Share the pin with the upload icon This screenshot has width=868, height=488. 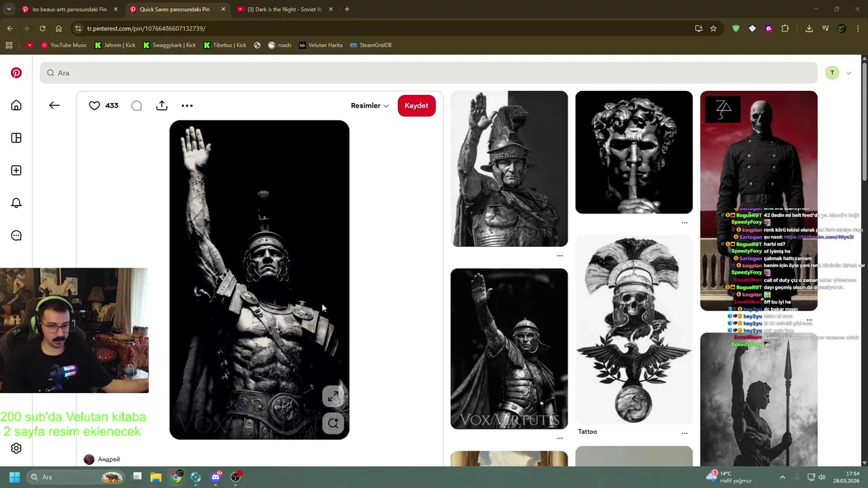pos(161,105)
